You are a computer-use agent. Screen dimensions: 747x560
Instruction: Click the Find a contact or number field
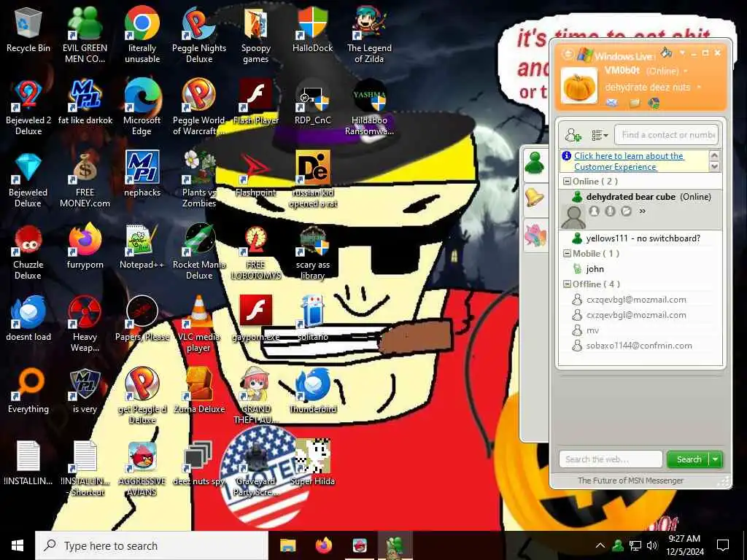coord(666,135)
